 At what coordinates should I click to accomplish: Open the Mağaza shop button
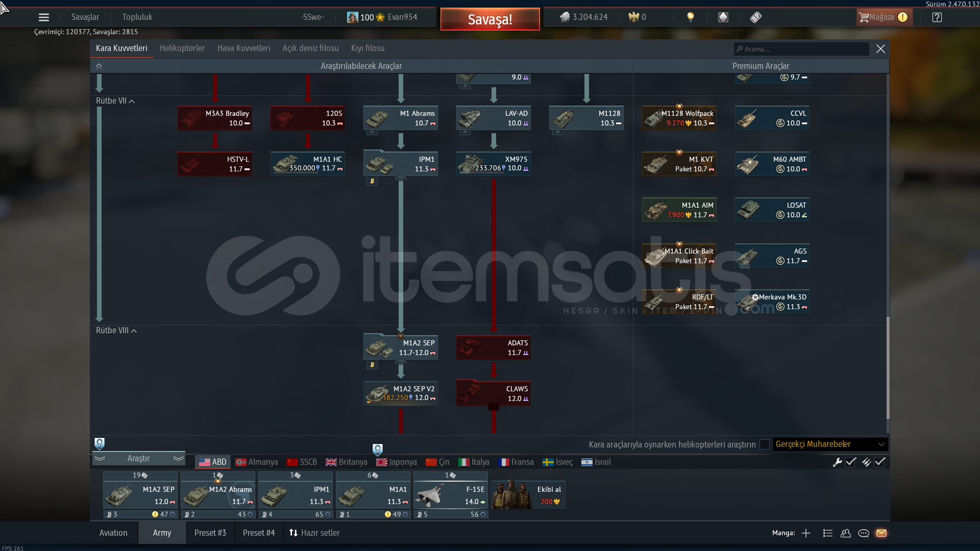pos(884,17)
